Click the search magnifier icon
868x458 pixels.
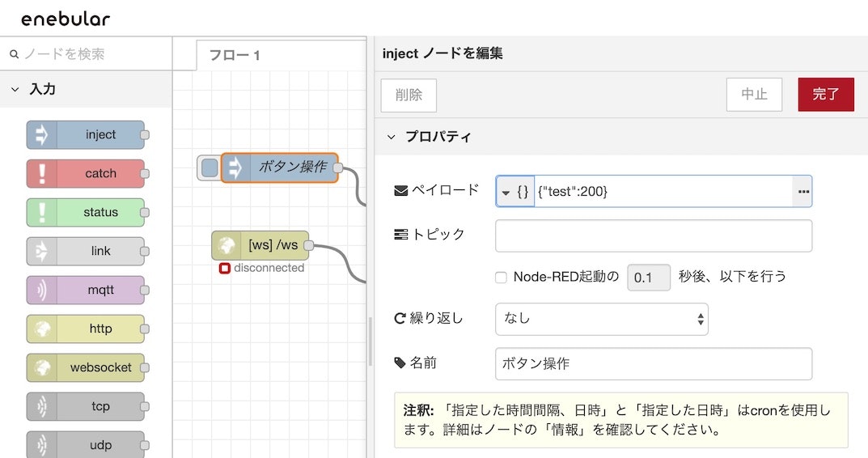(15, 54)
